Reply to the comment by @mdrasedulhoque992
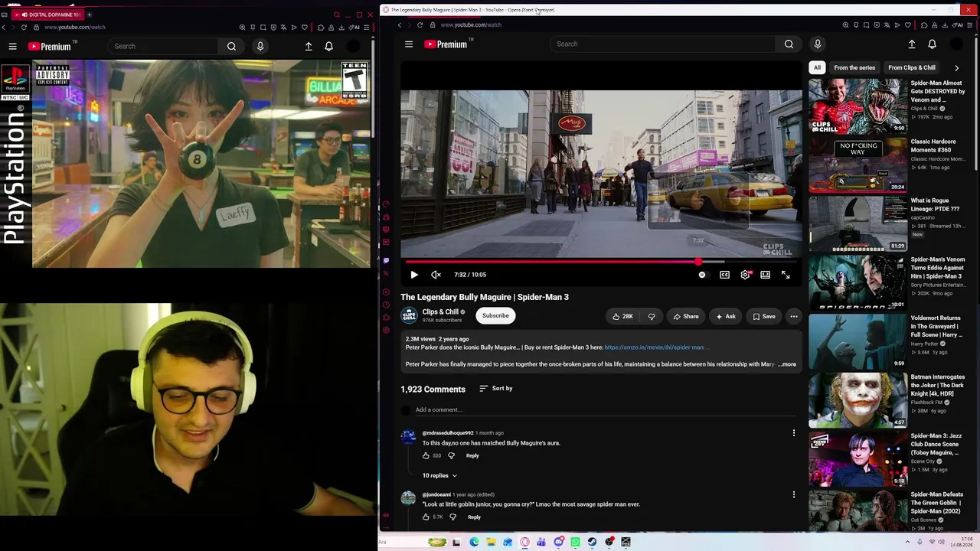This screenshot has width=980, height=551. pyautogui.click(x=472, y=455)
